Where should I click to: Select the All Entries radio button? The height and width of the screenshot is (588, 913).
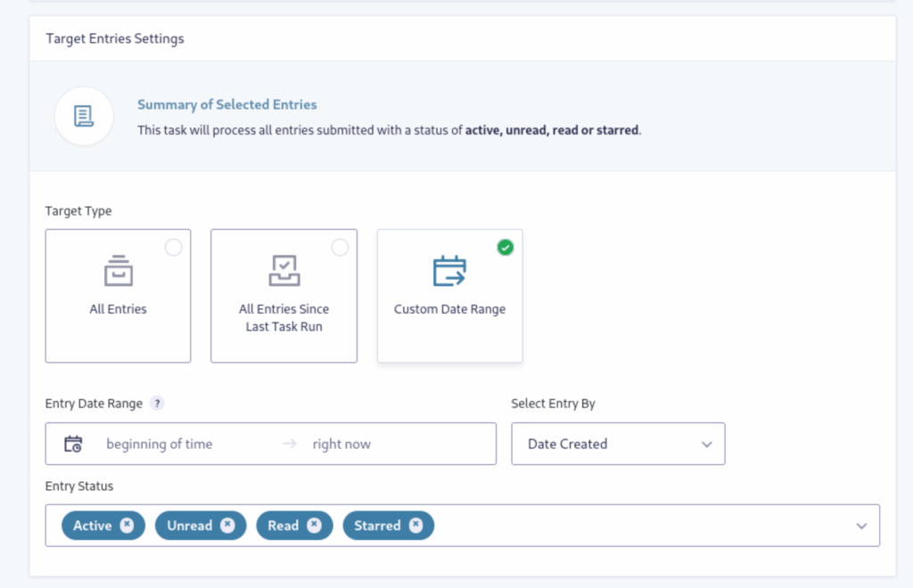173,248
